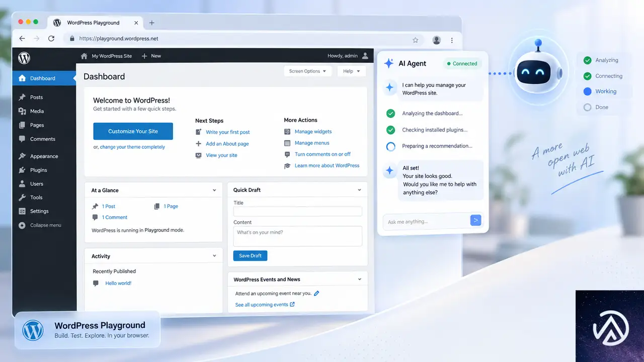Click the browser back arrow

(22, 39)
